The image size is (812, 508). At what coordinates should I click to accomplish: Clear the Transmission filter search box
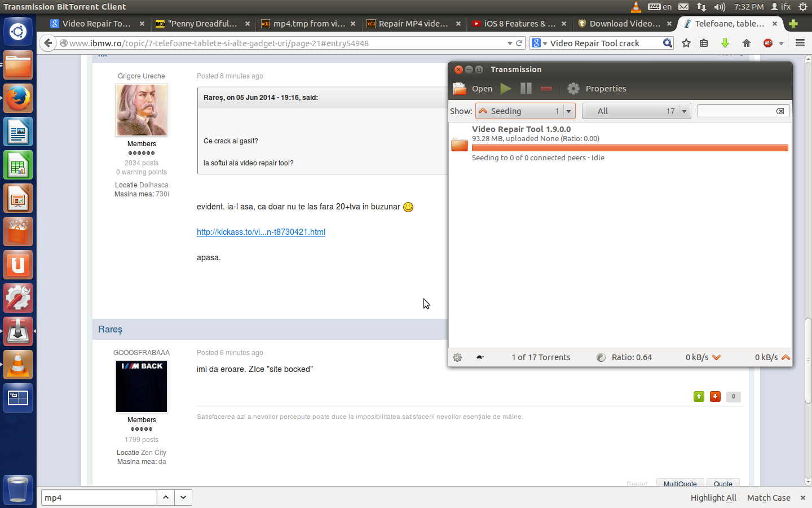[x=780, y=111]
